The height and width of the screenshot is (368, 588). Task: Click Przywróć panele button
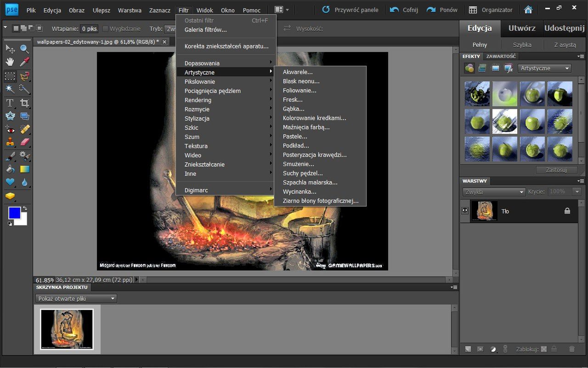(x=350, y=10)
